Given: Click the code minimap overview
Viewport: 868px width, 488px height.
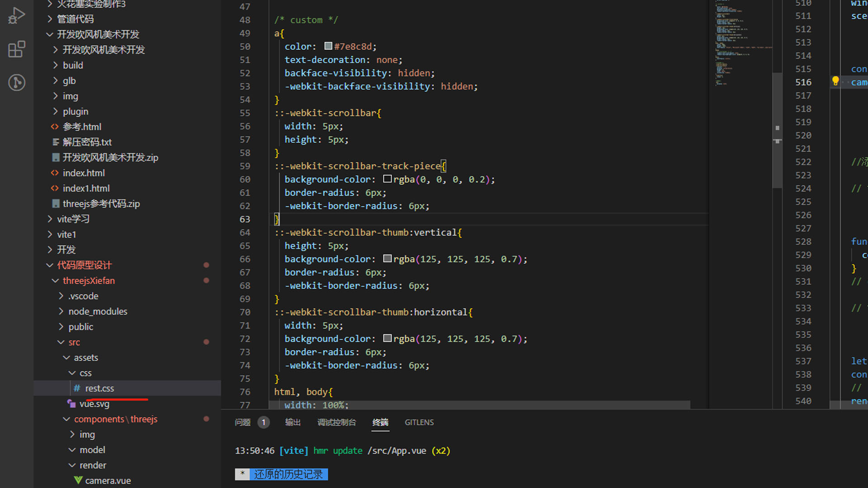Looking at the screenshot, I should [744, 43].
